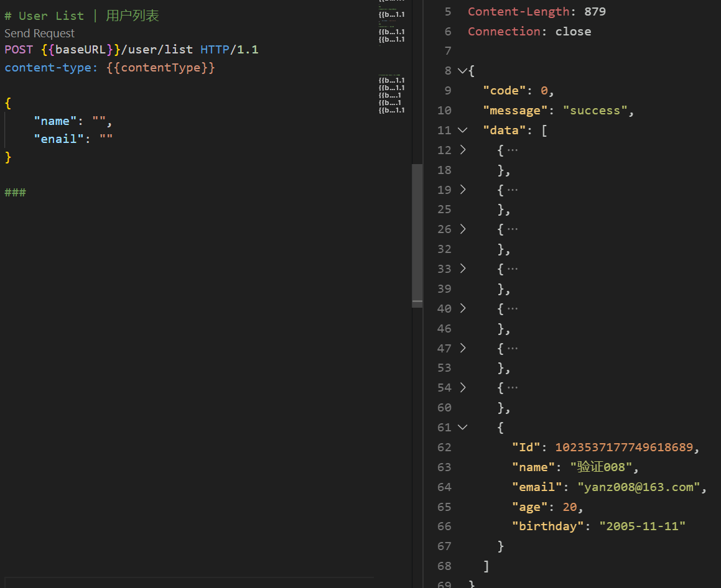Expand the folded object at line 12

462,150
